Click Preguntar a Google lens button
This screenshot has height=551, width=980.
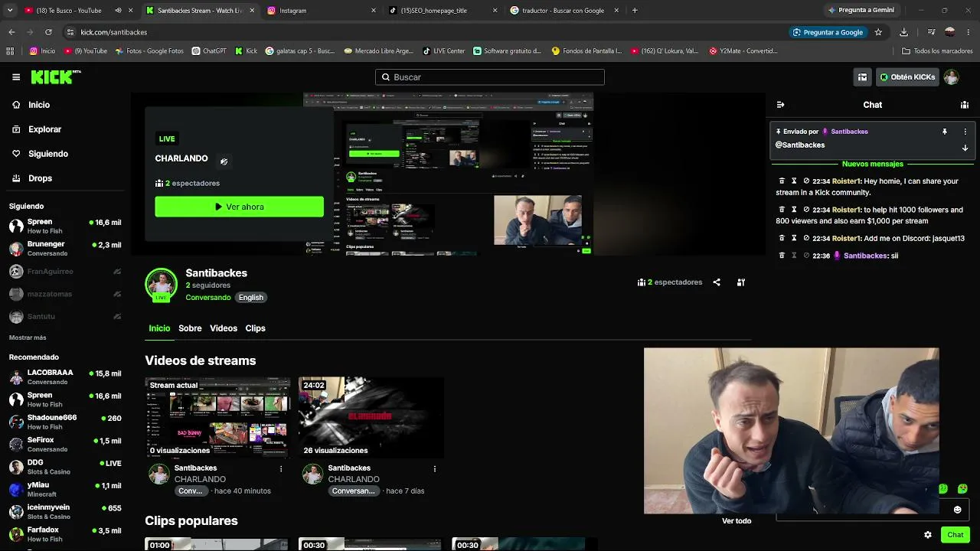pyautogui.click(x=828, y=32)
